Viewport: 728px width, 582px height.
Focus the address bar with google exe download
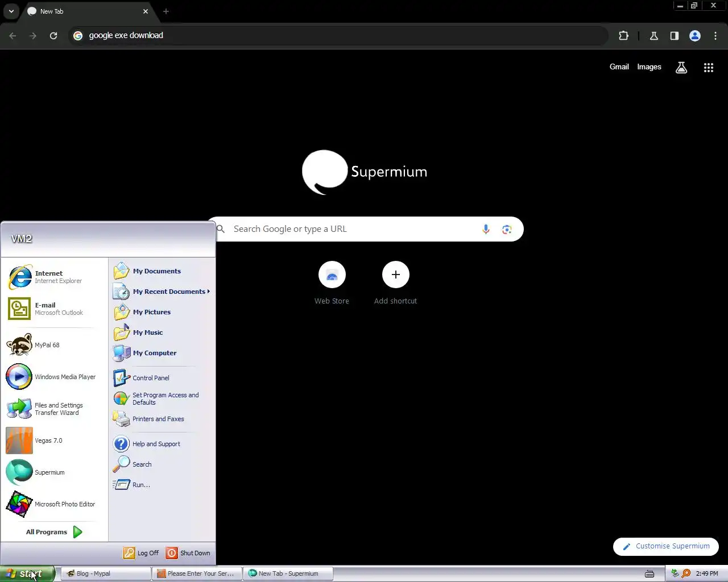coord(338,36)
